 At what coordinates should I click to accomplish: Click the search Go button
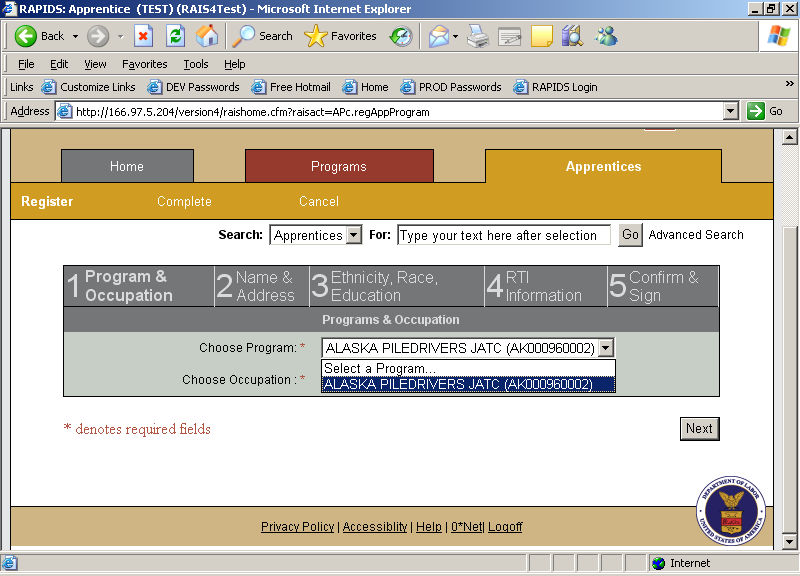coord(630,235)
